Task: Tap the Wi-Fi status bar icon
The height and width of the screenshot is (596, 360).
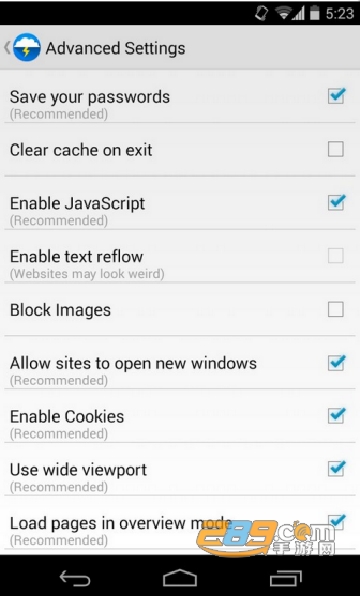Action: pos(284,14)
